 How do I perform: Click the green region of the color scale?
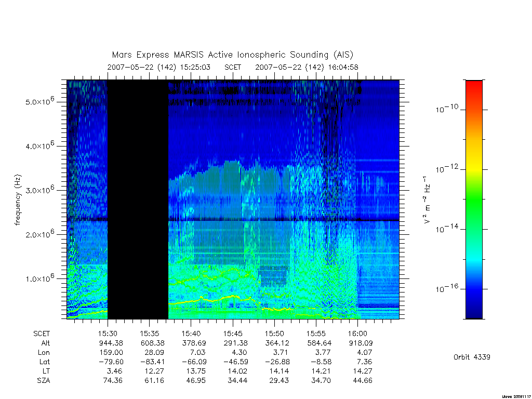click(474, 204)
